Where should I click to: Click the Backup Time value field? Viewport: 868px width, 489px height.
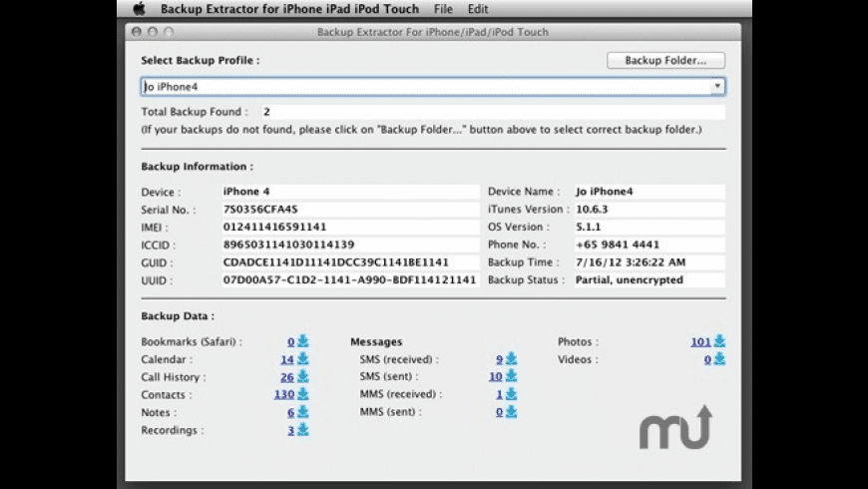(650, 262)
